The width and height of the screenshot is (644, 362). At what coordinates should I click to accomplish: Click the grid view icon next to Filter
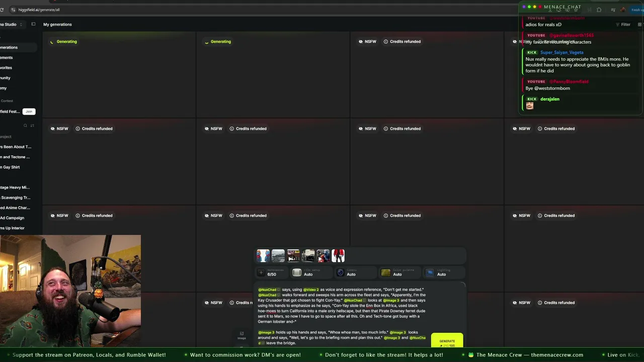pos(640,24)
